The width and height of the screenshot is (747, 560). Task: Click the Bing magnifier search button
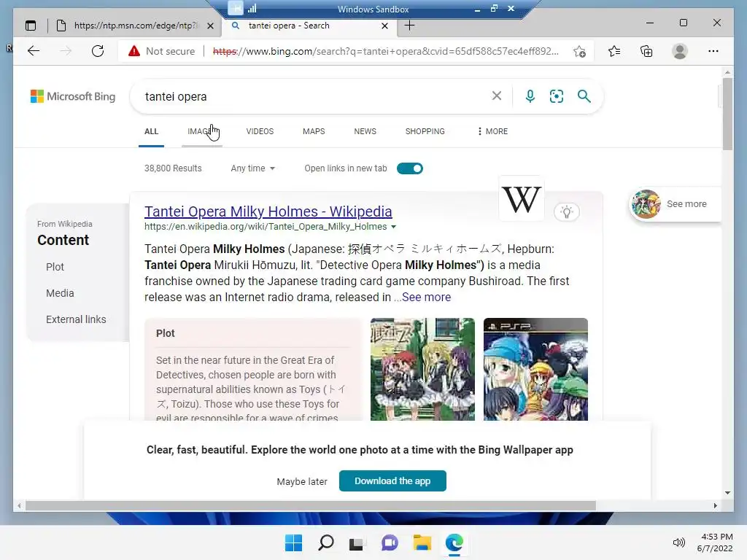point(584,96)
